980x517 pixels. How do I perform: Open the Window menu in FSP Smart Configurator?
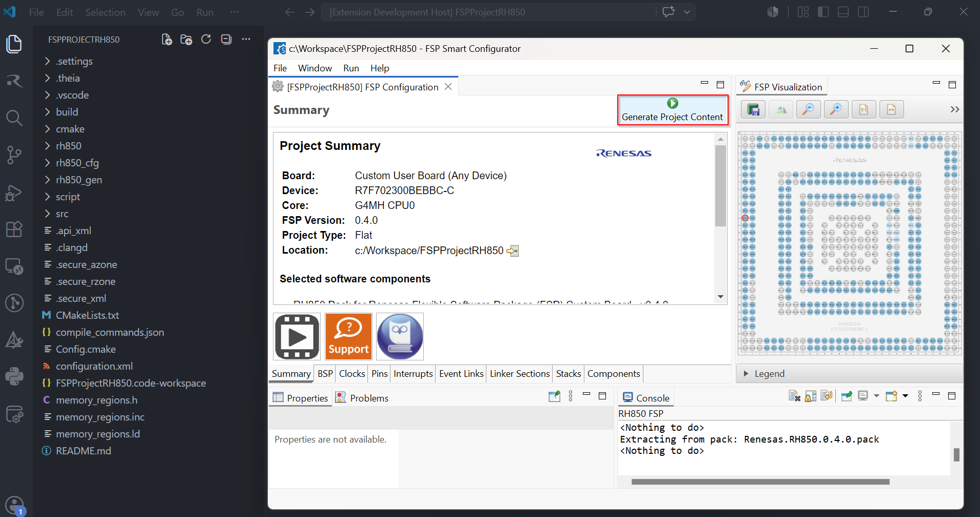coord(315,68)
